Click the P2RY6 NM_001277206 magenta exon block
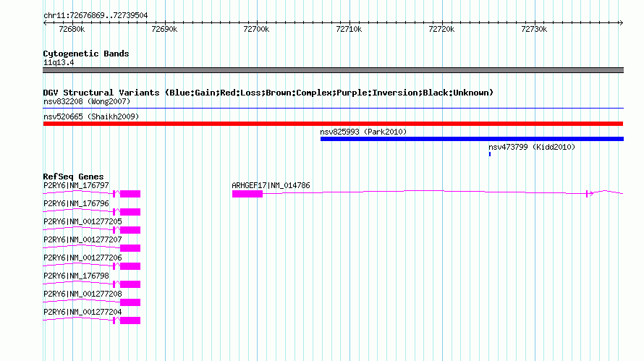This screenshot has width=644, height=361. [130, 266]
